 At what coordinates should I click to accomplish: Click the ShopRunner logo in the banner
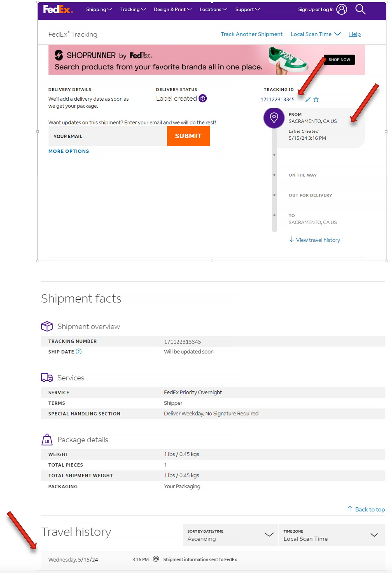coord(59,55)
